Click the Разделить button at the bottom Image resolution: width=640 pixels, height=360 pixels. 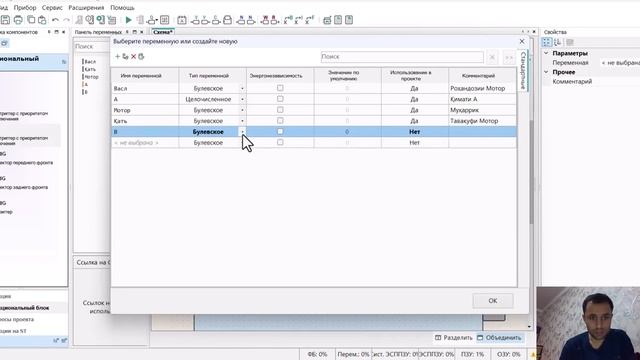tap(453, 338)
